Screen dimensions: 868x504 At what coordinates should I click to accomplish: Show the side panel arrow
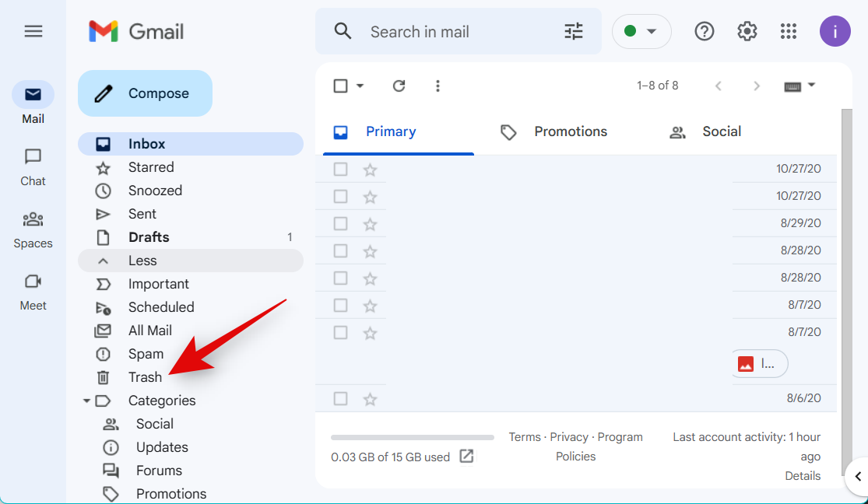pyautogui.click(x=857, y=476)
